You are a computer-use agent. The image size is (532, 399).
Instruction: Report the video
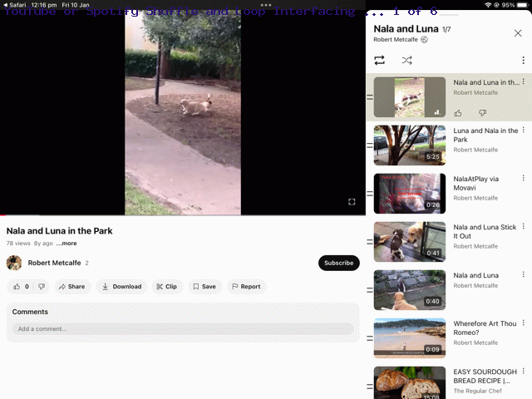(x=246, y=287)
